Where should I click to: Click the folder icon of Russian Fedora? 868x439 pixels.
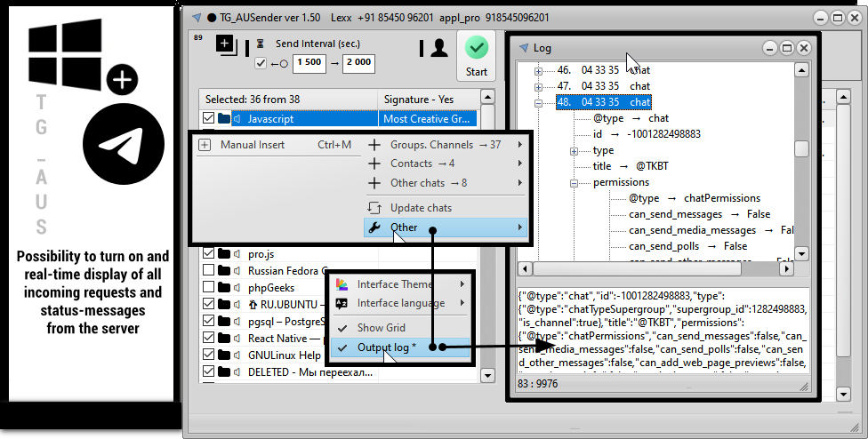pyautogui.click(x=224, y=270)
